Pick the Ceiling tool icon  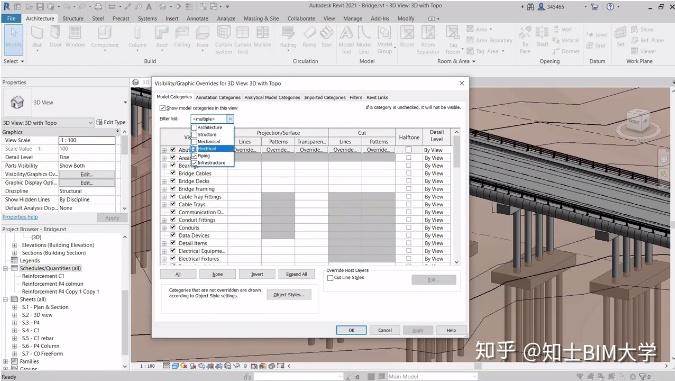(x=182, y=33)
